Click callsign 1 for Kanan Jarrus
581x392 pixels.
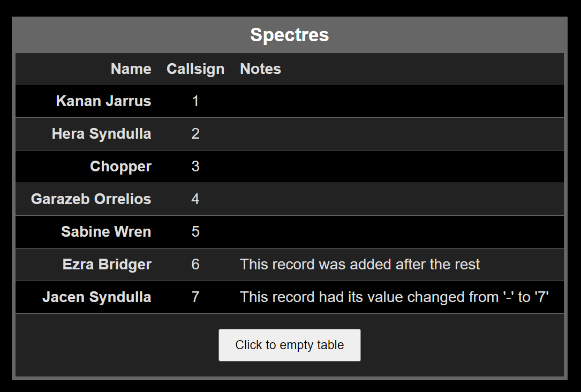click(x=195, y=101)
